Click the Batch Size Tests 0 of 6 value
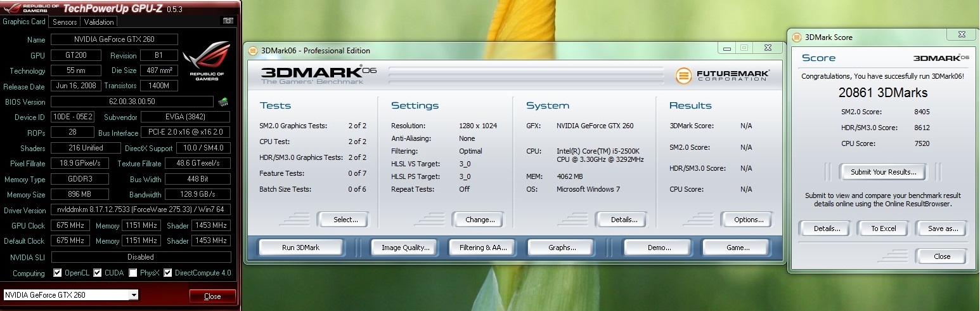Screen dimensions: 980x311 pyautogui.click(x=357, y=189)
